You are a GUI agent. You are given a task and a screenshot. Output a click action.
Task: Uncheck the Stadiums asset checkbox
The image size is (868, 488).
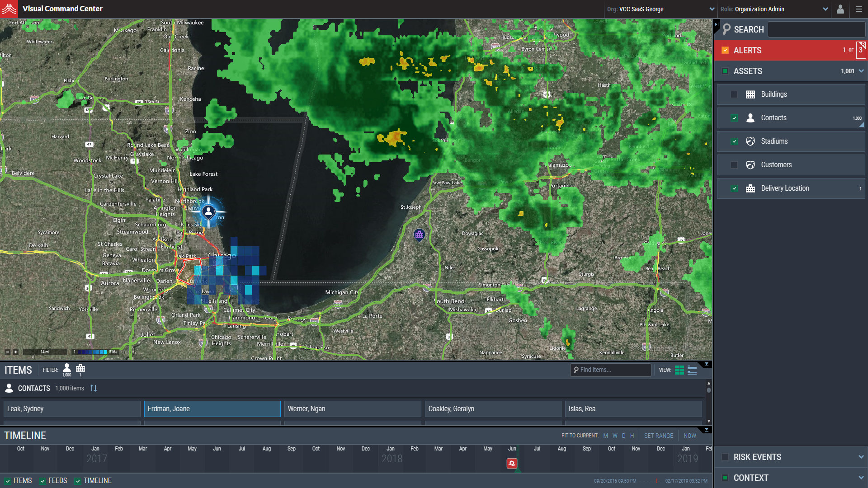(x=734, y=141)
